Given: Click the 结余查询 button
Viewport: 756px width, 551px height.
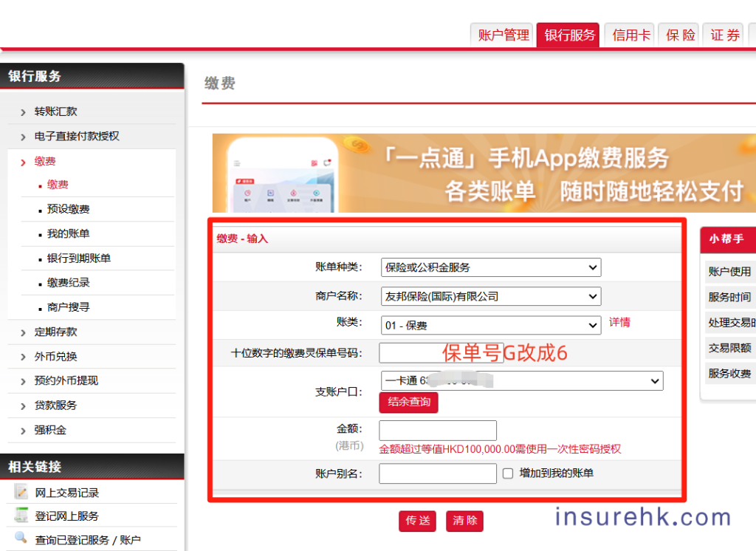Looking at the screenshot, I should click(x=408, y=403).
